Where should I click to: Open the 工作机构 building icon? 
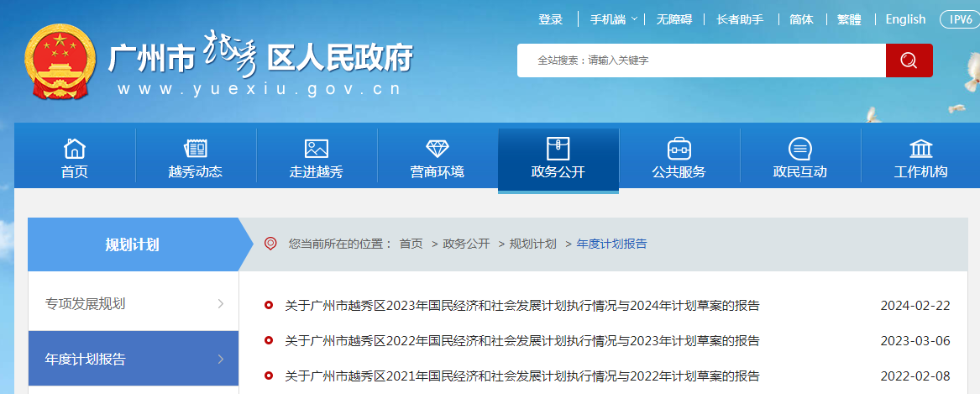(920, 149)
